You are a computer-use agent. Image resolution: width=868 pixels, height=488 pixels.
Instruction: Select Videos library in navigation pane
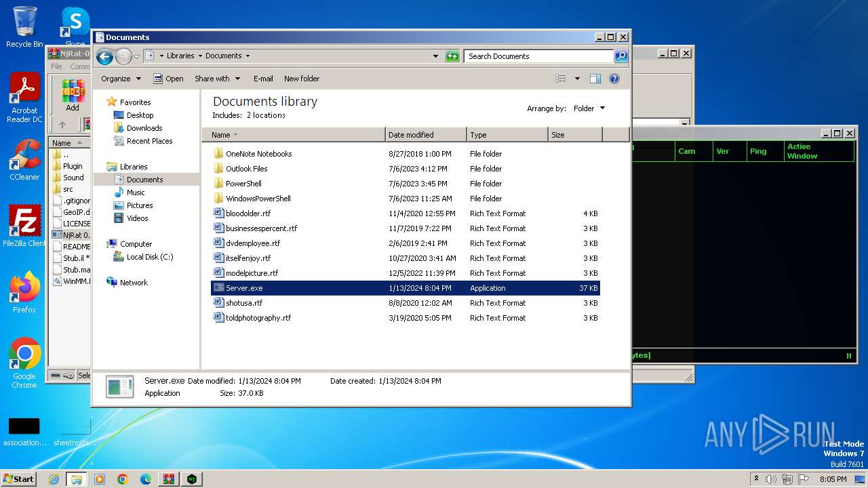(137, 218)
